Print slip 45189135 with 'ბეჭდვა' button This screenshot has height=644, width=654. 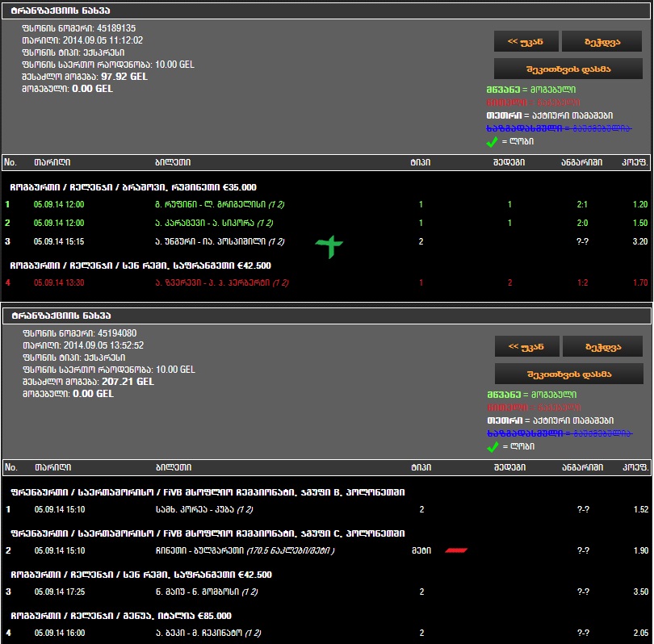(602, 41)
